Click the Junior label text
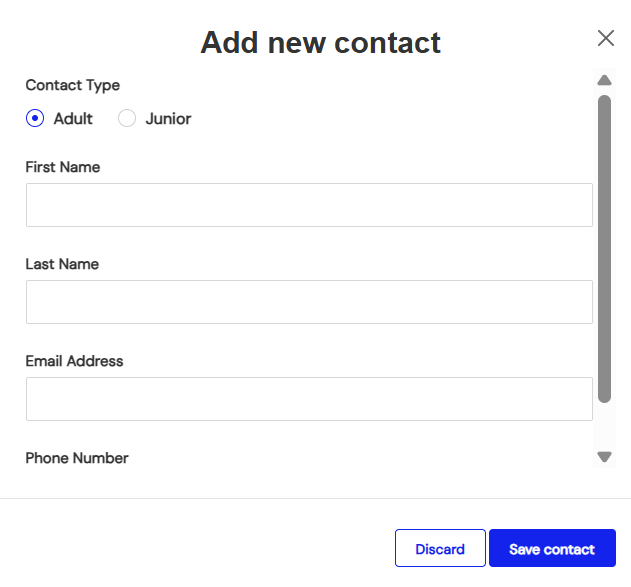Screen dimensions: 631x587 pyautogui.click(x=168, y=119)
